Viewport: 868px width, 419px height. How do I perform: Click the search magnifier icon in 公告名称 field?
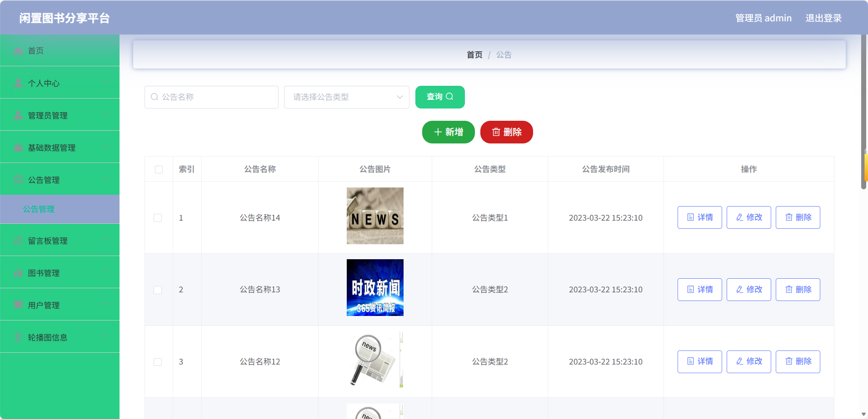coord(155,97)
